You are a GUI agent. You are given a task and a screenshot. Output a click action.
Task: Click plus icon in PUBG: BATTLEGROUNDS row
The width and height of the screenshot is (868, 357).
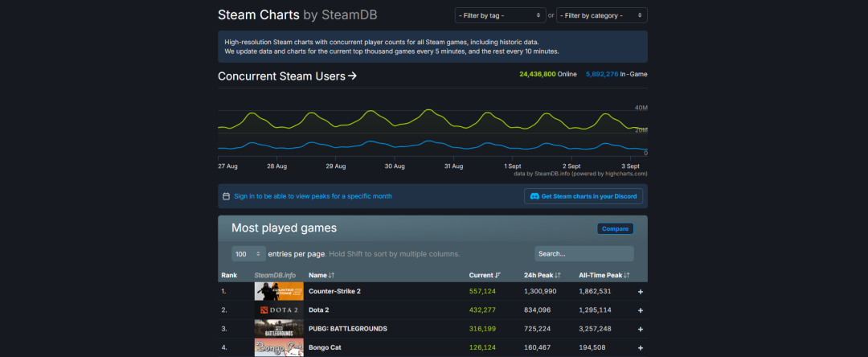point(641,330)
